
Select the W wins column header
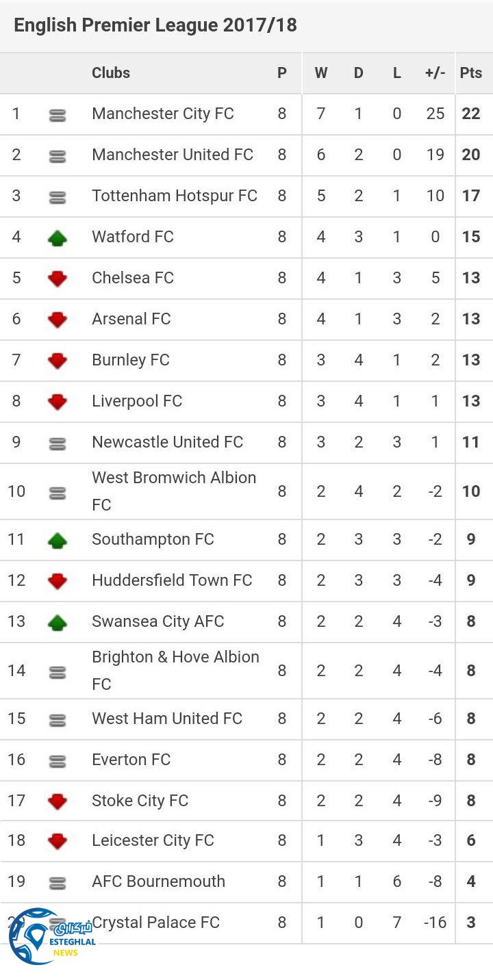tap(321, 73)
